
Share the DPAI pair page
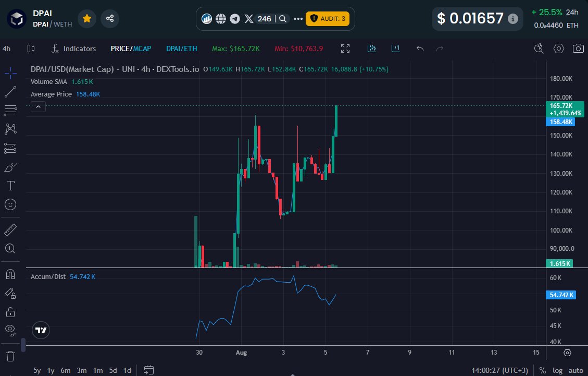point(110,18)
